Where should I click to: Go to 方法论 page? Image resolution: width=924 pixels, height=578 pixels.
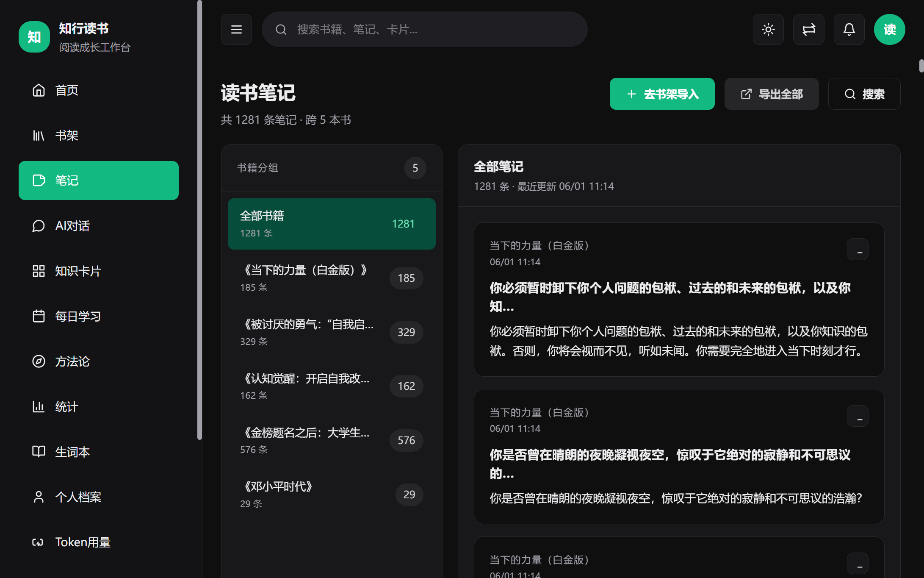pyautogui.click(x=99, y=361)
